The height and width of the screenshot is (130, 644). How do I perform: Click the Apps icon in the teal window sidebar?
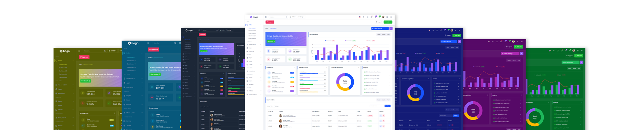[x=124, y=83]
